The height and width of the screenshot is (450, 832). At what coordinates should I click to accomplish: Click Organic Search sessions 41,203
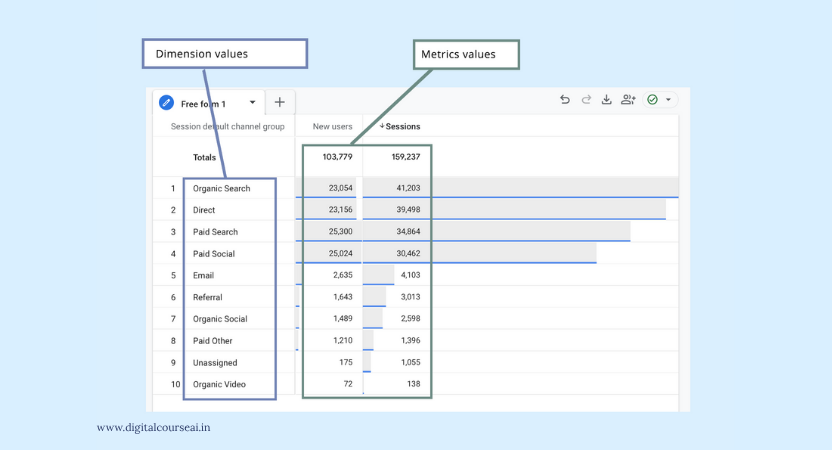(x=408, y=188)
